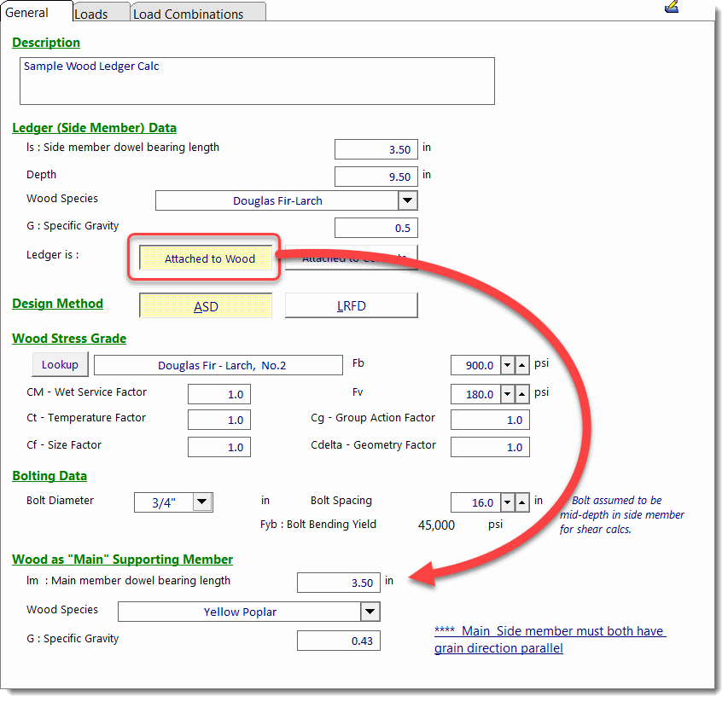Image resolution: width=728 pixels, height=702 pixels.
Task: Raise Bolt Spacing with up arrow
Action: point(521,503)
